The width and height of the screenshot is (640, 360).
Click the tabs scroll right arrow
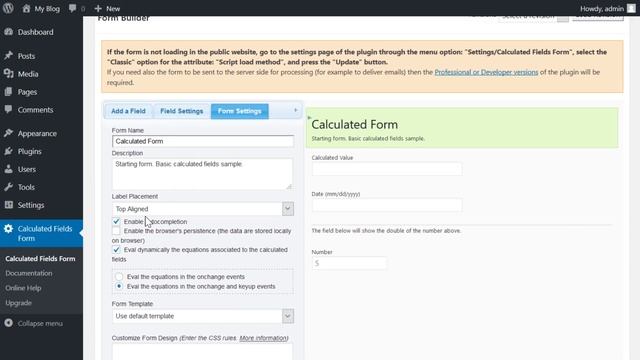click(x=296, y=110)
